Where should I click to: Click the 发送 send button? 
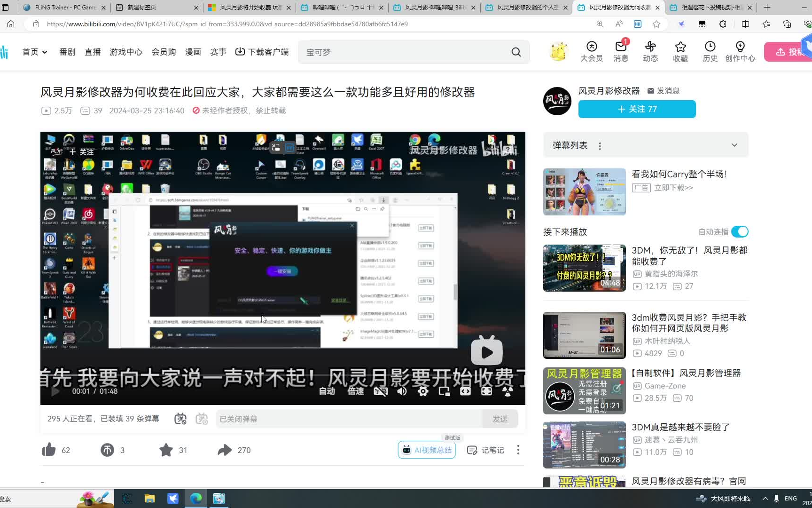[500, 419]
